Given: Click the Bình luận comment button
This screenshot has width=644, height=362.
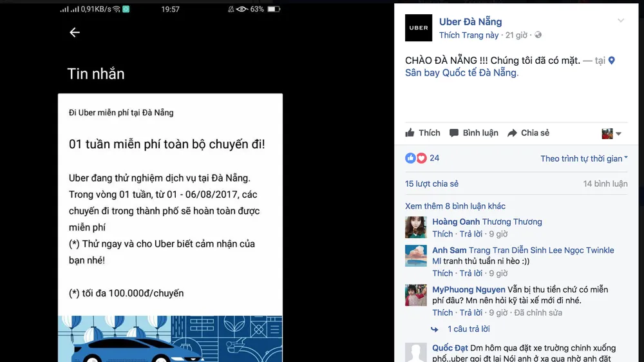Looking at the screenshot, I should click(473, 133).
